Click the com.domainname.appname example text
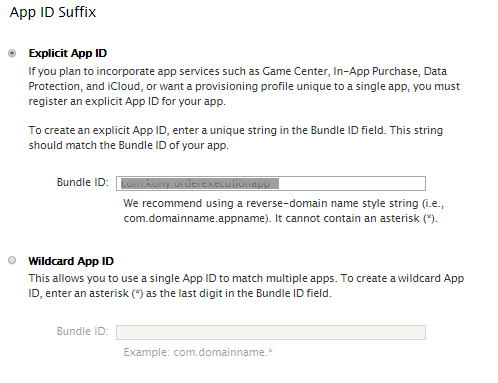This screenshot has width=498, height=383. (x=196, y=218)
